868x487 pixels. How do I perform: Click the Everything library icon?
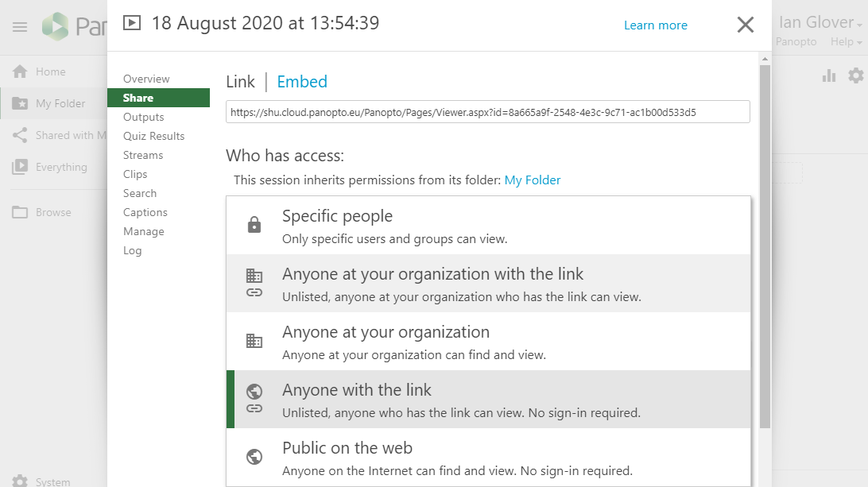coord(20,168)
